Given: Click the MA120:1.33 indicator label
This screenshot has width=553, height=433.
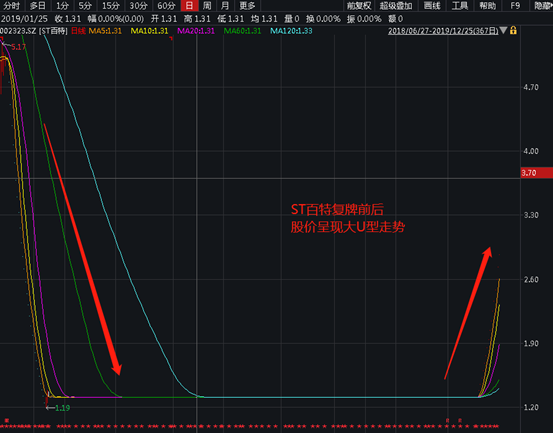Looking at the screenshot, I should (x=291, y=31).
